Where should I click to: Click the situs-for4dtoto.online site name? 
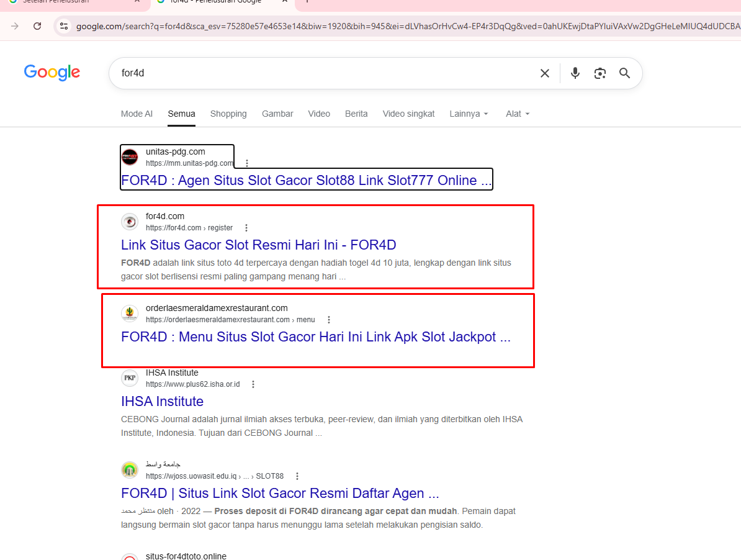[x=186, y=556]
